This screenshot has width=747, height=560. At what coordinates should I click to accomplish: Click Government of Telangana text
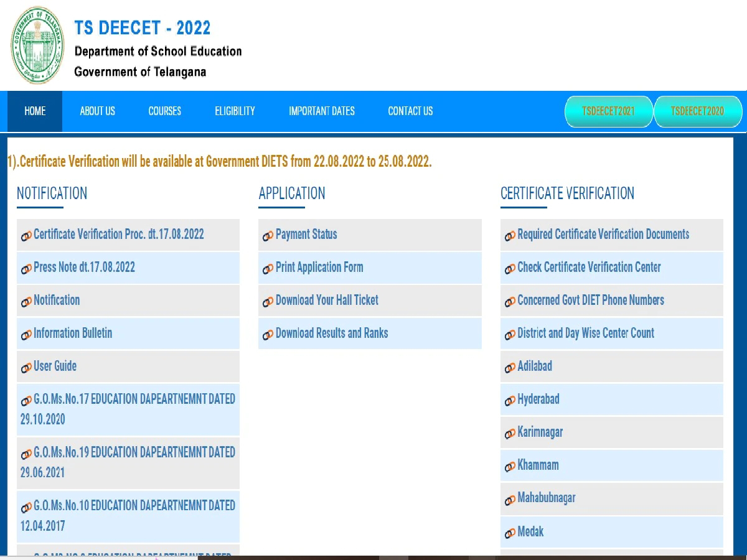click(140, 72)
